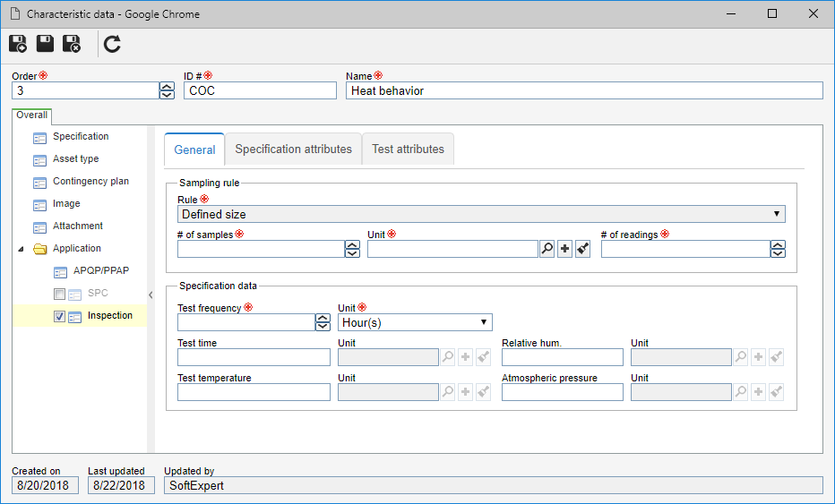This screenshot has height=504, width=835.
Task: Open the Test attributes tab
Action: pos(408,149)
